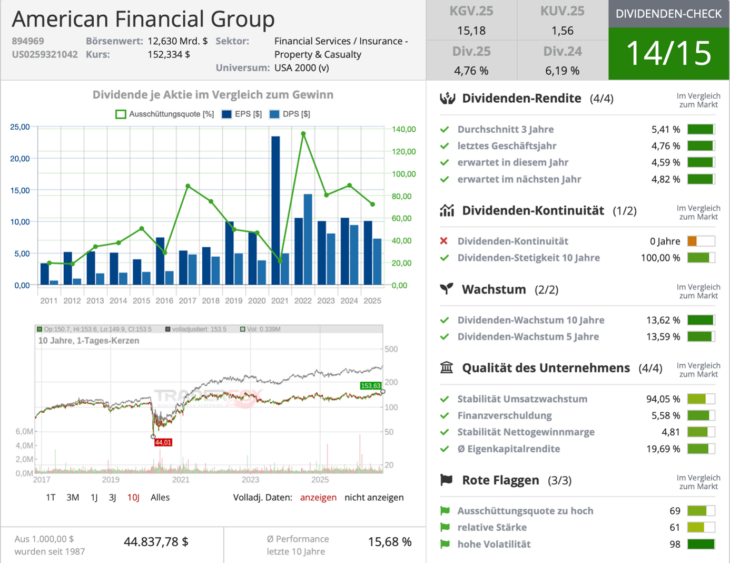The width and height of the screenshot is (730, 563).
Task: Click the green 153.63 price label on chart
Action: coord(371,386)
